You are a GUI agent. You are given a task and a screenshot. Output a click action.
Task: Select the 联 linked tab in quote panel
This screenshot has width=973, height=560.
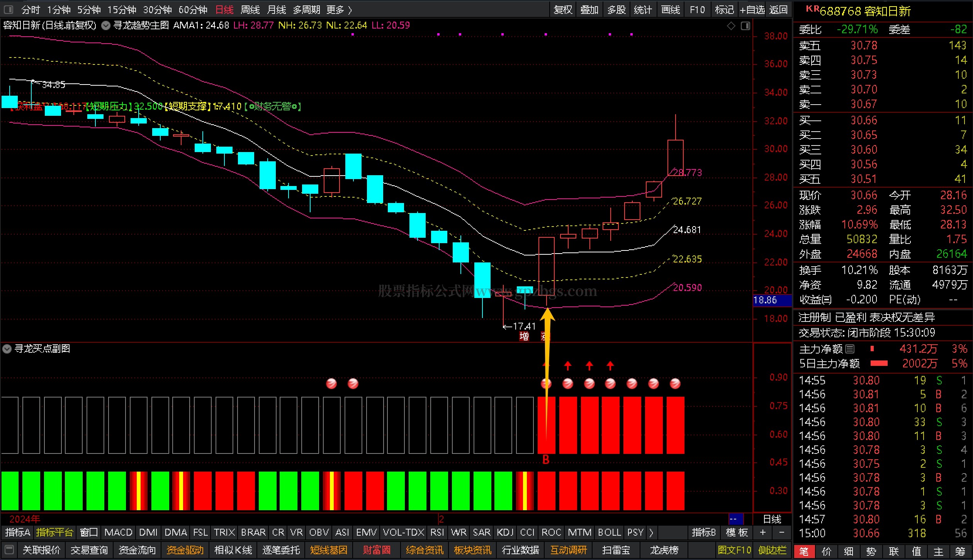pyautogui.click(x=893, y=552)
